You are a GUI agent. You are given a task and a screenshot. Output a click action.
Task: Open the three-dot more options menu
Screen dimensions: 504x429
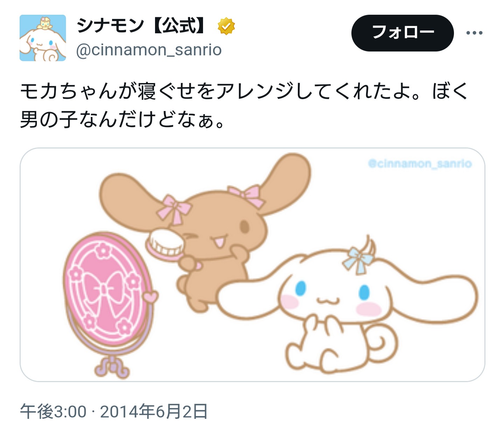click(x=474, y=33)
